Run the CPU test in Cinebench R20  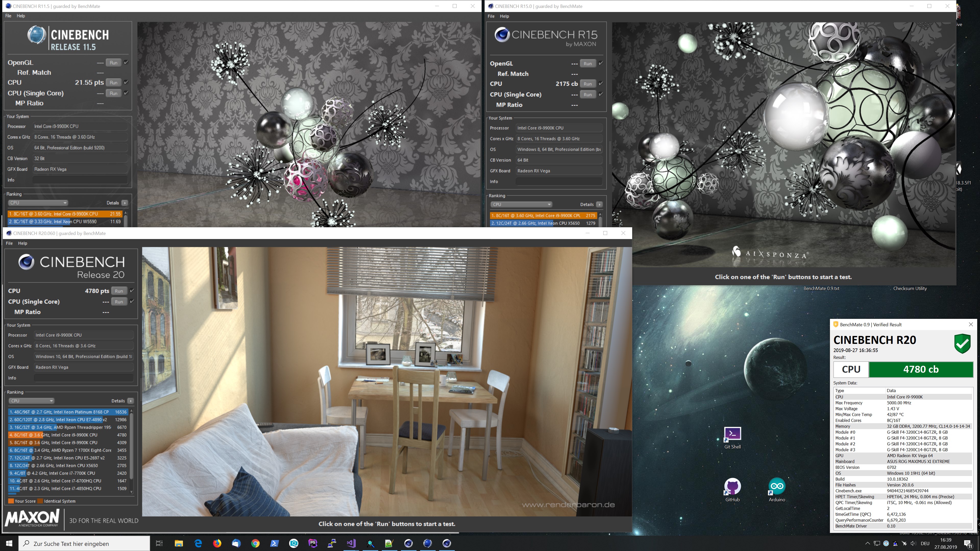click(x=119, y=291)
